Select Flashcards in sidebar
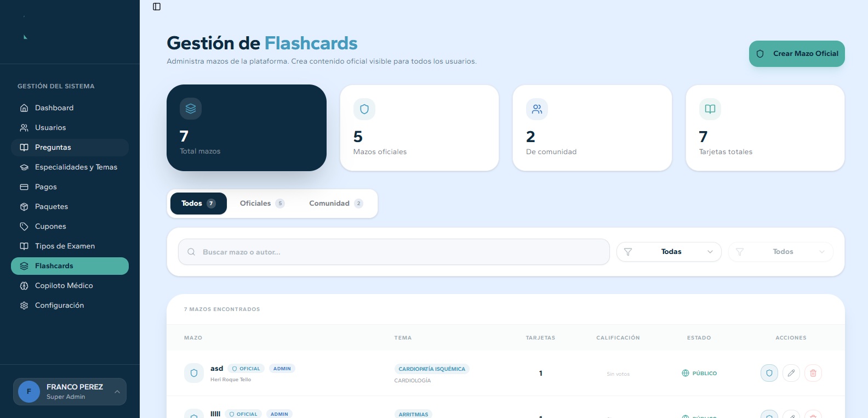Screen dimensions: 868x418 pyautogui.click(x=70, y=266)
